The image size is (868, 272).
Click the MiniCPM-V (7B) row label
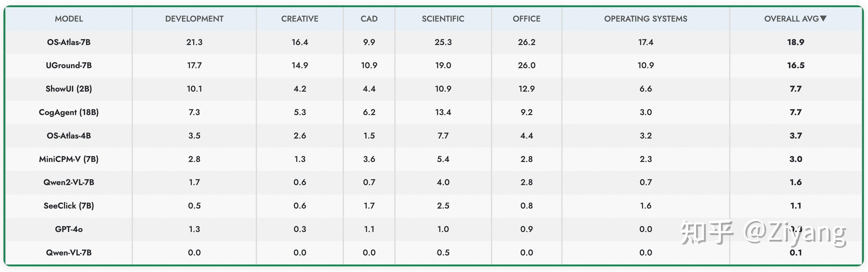point(69,159)
